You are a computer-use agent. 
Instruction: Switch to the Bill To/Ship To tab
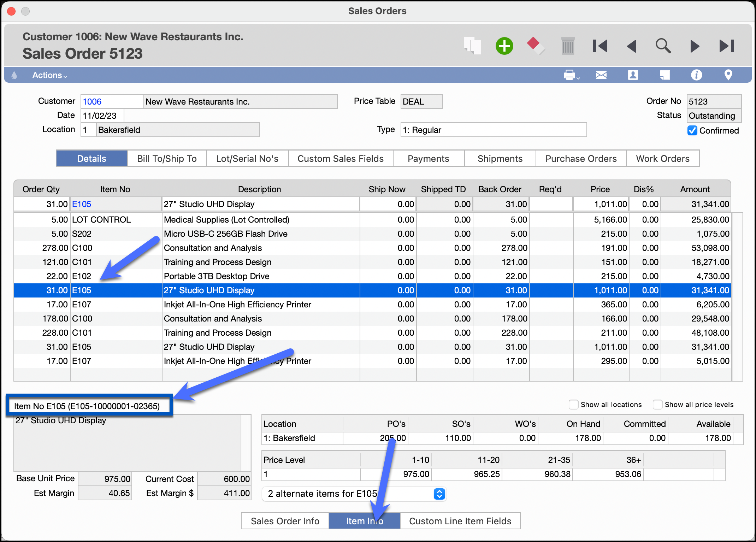point(167,159)
